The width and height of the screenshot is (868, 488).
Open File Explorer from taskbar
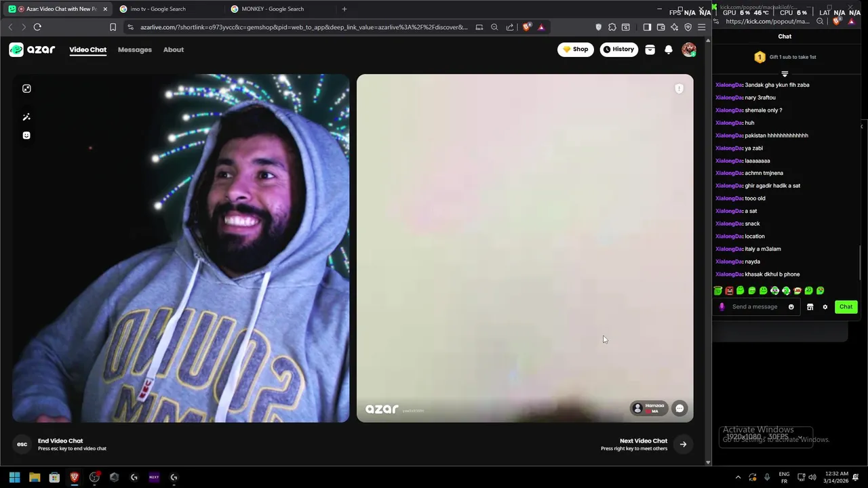[35, 477]
